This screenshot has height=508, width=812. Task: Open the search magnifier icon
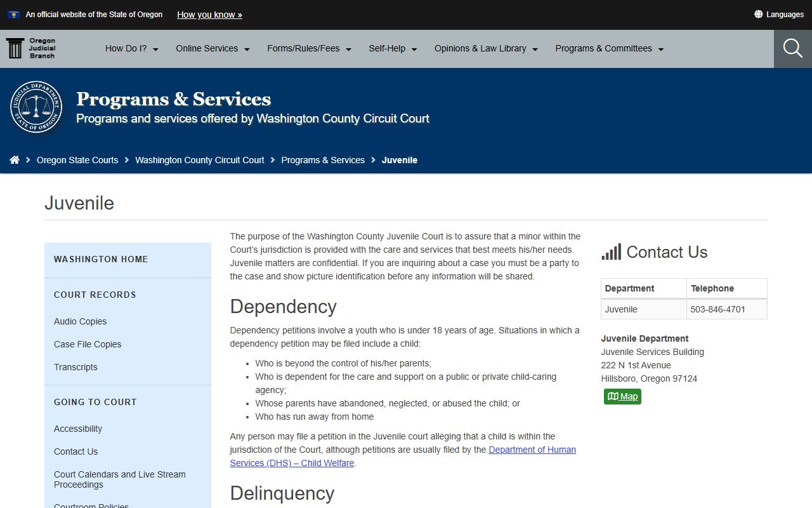(793, 48)
